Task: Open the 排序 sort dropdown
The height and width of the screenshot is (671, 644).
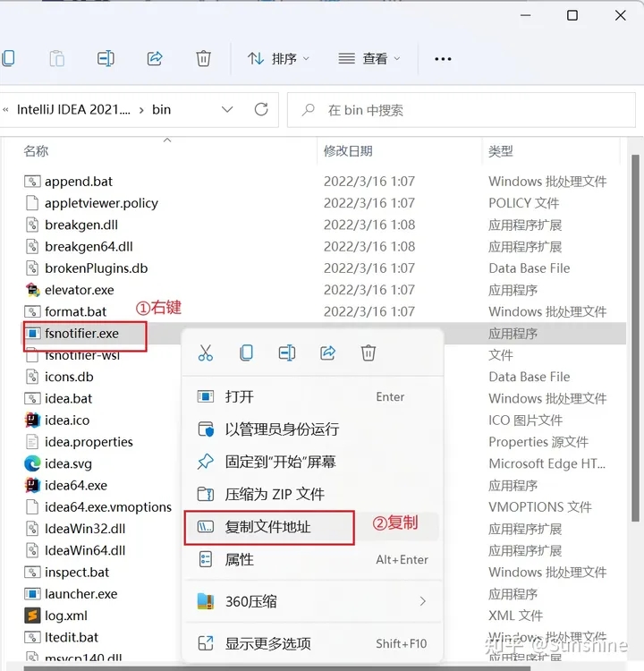Action: point(278,58)
